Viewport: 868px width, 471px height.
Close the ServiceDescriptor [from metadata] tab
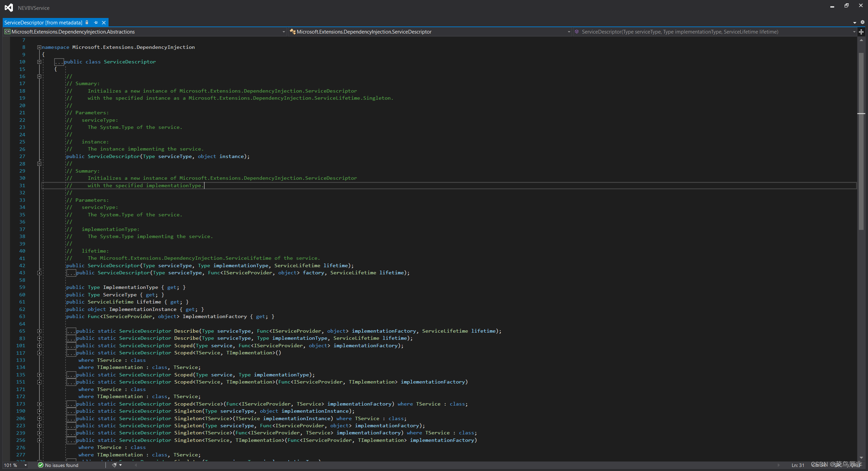(x=104, y=22)
